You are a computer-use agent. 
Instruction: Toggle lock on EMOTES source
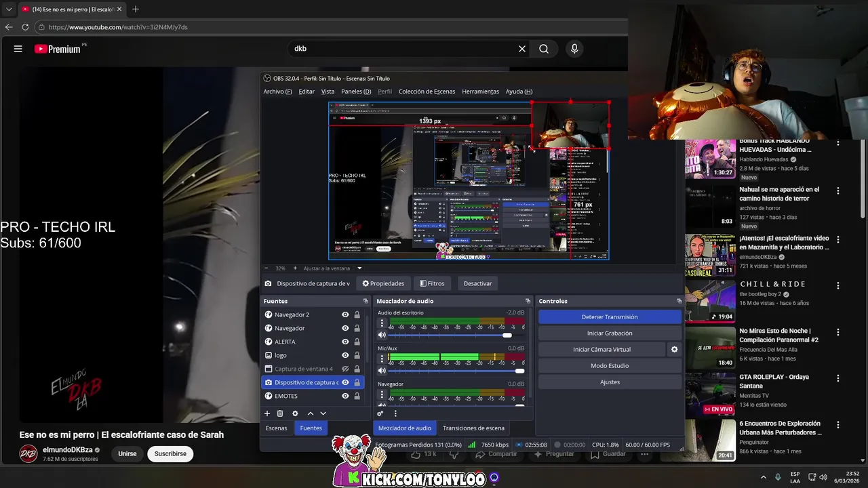(357, 396)
